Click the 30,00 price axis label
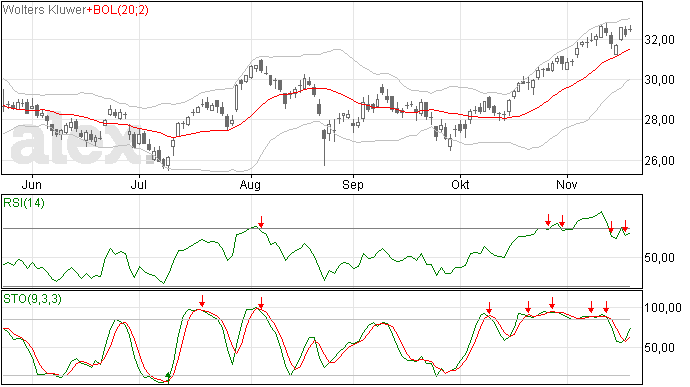Image resolution: width=690 pixels, height=387 pixels. tap(659, 80)
